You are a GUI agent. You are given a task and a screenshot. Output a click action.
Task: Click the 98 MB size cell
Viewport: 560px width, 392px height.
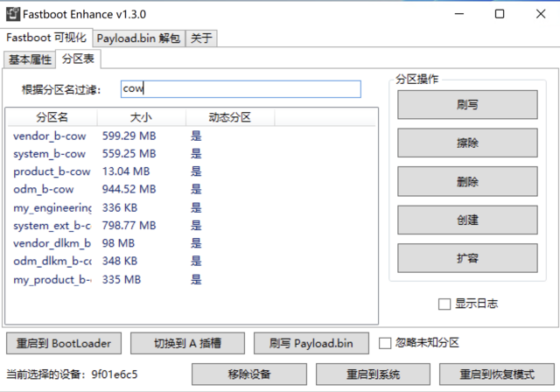coord(118,243)
